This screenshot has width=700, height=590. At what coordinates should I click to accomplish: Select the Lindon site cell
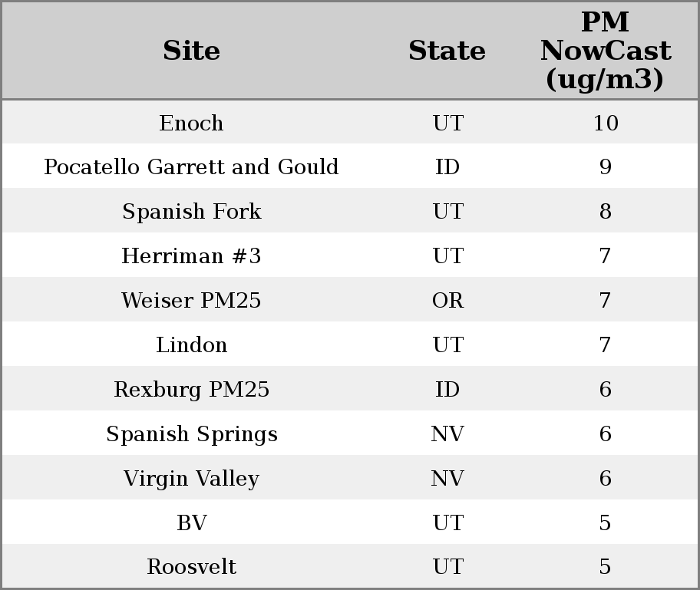click(191, 345)
